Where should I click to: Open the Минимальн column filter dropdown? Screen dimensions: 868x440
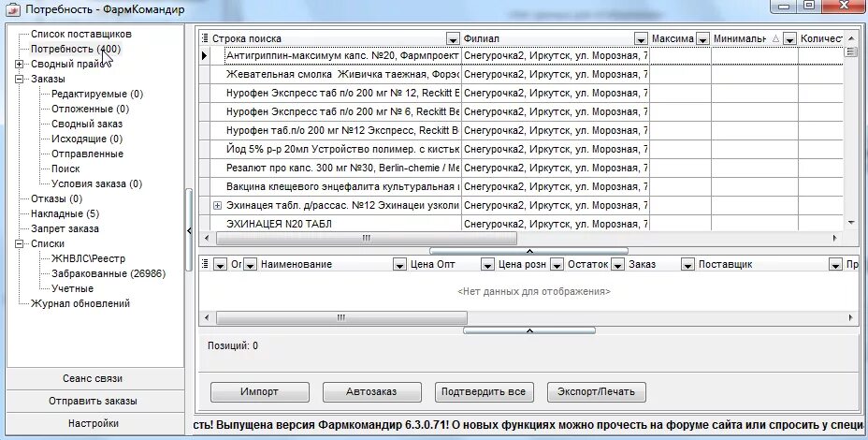point(789,39)
